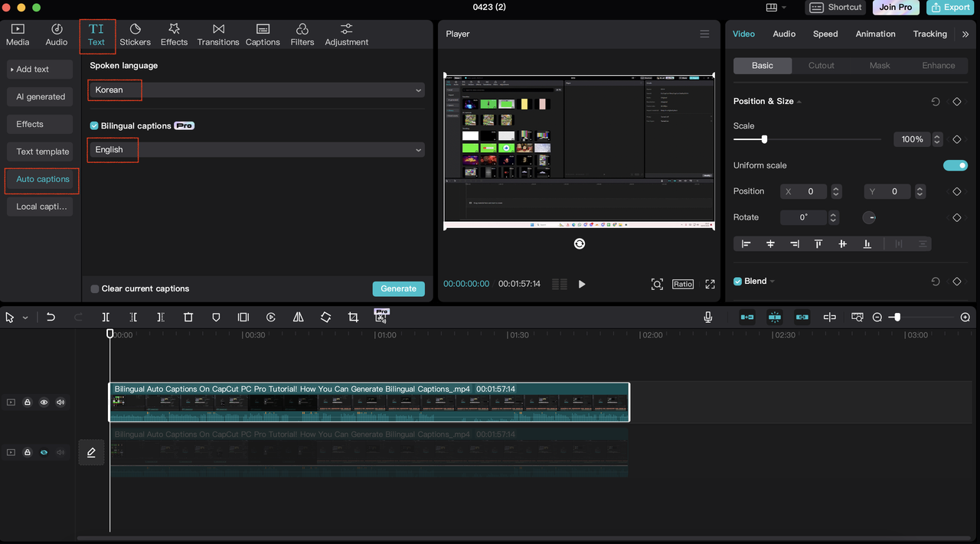This screenshot has height=544, width=980.
Task: Open the Transitions panel
Action: (x=218, y=34)
